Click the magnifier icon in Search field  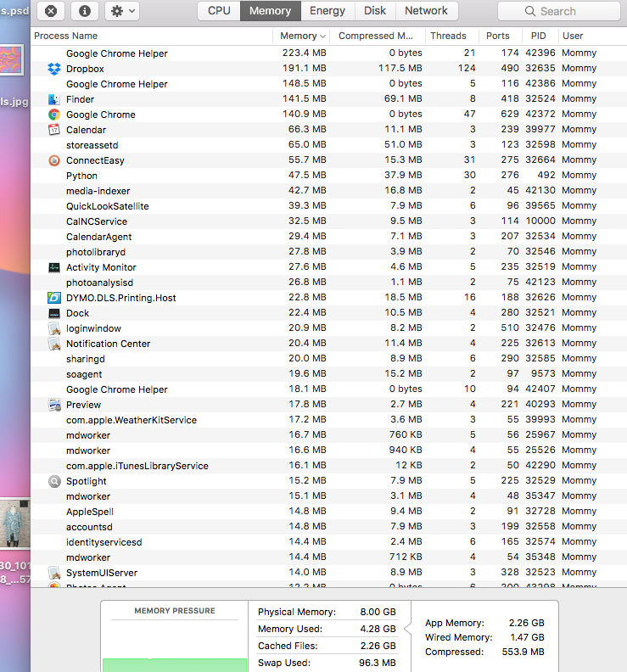[x=530, y=11]
